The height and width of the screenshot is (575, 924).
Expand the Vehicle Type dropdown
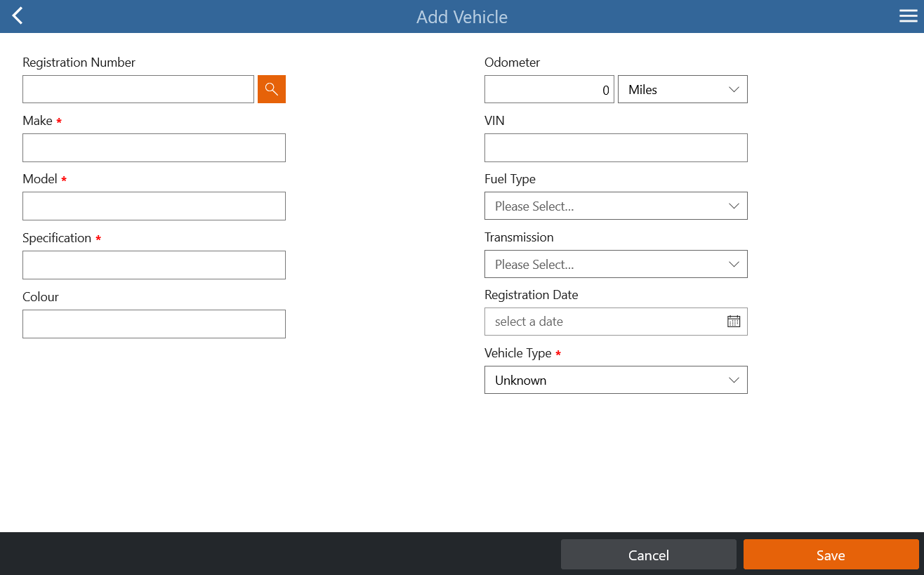(616, 380)
